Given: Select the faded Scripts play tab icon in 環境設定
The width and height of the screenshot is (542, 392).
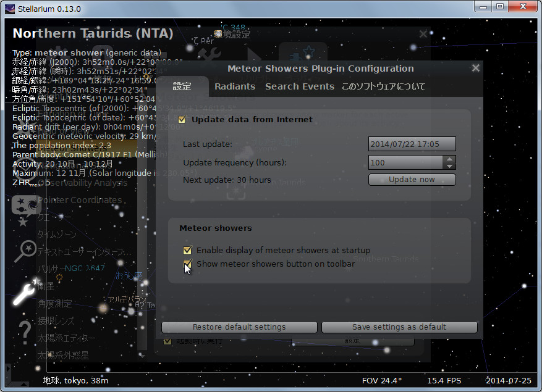Looking at the screenshot, I should [x=254, y=56].
